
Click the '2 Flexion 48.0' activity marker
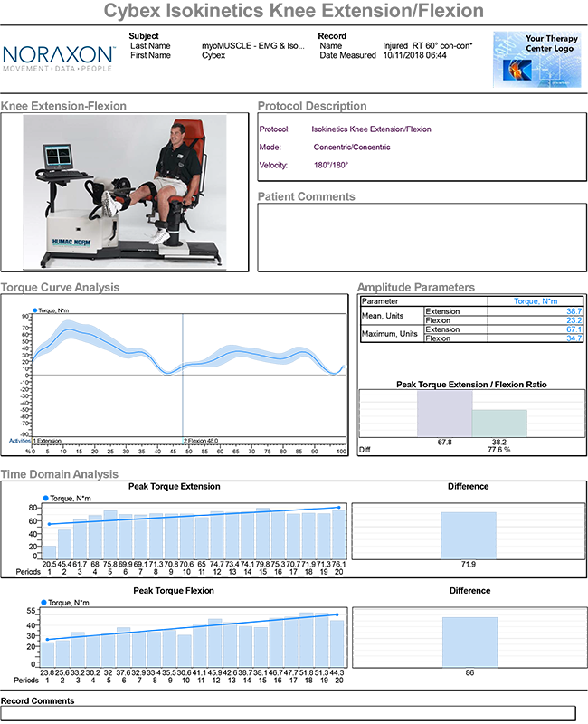[201, 441]
